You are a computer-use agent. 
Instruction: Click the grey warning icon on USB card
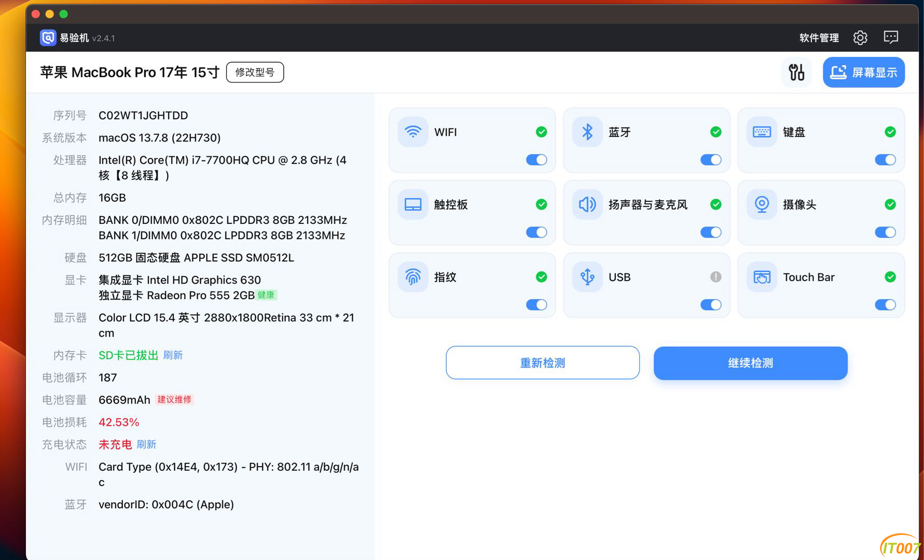715,277
